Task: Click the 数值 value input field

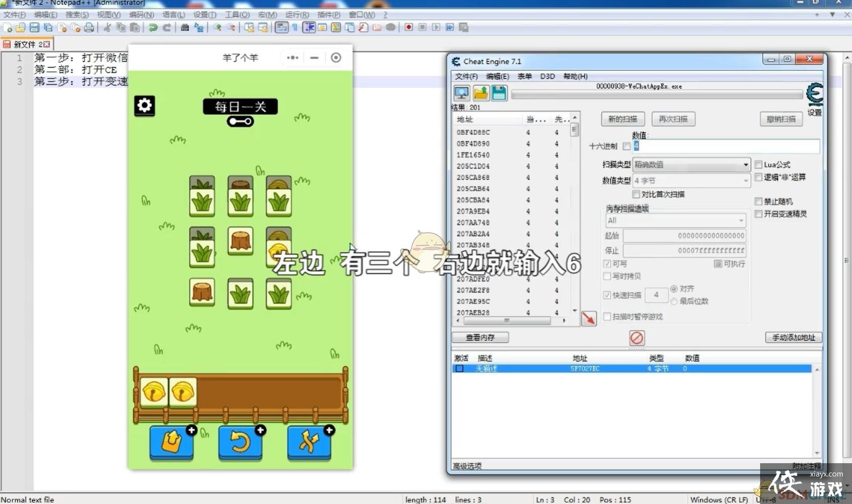Action: click(727, 146)
